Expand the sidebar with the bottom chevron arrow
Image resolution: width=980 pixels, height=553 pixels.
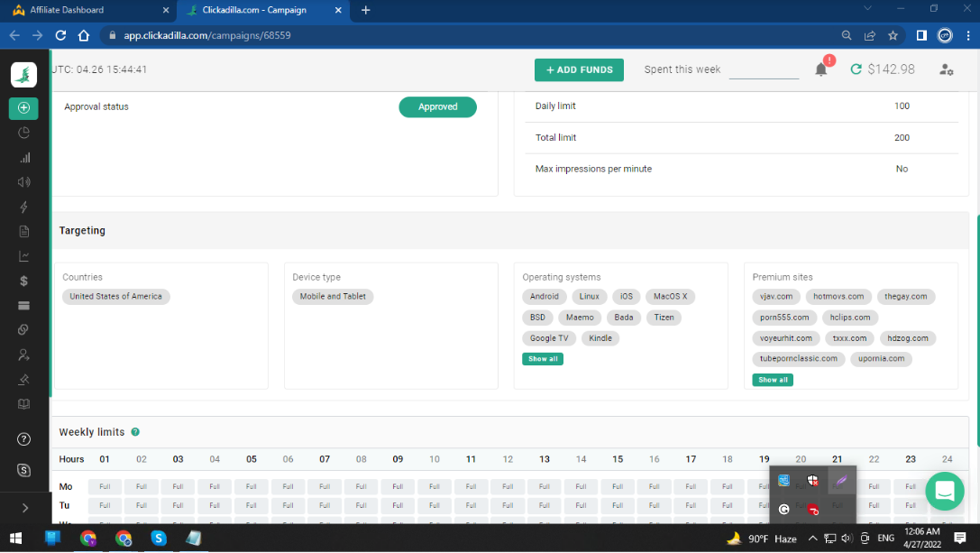tap(24, 508)
